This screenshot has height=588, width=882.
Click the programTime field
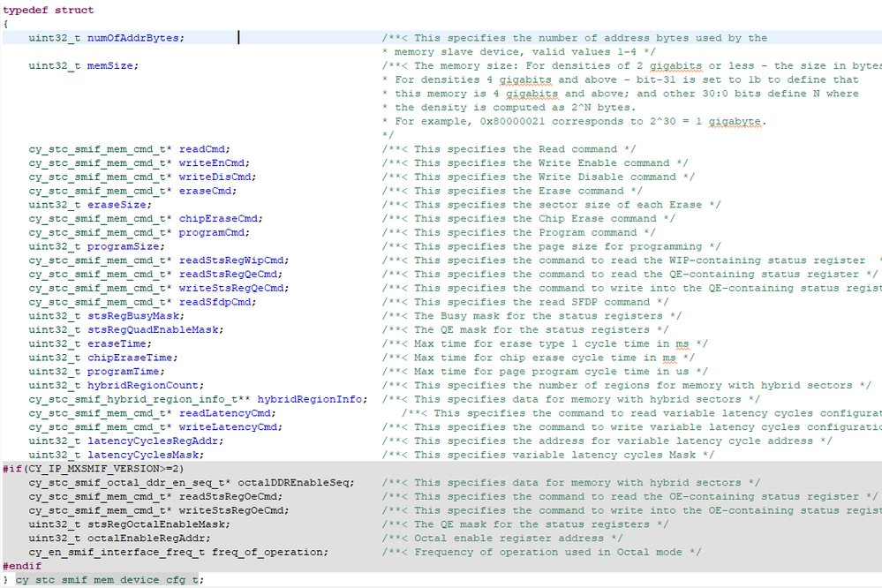point(124,372)
